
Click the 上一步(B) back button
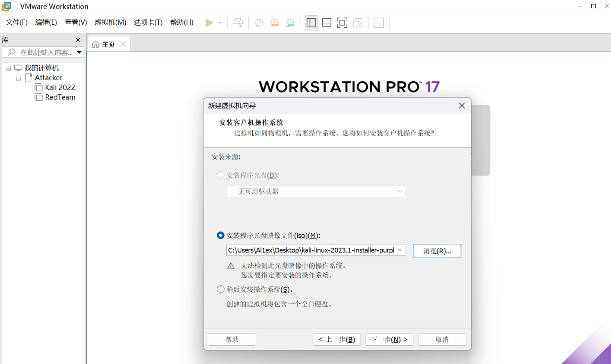pos(337,339)
